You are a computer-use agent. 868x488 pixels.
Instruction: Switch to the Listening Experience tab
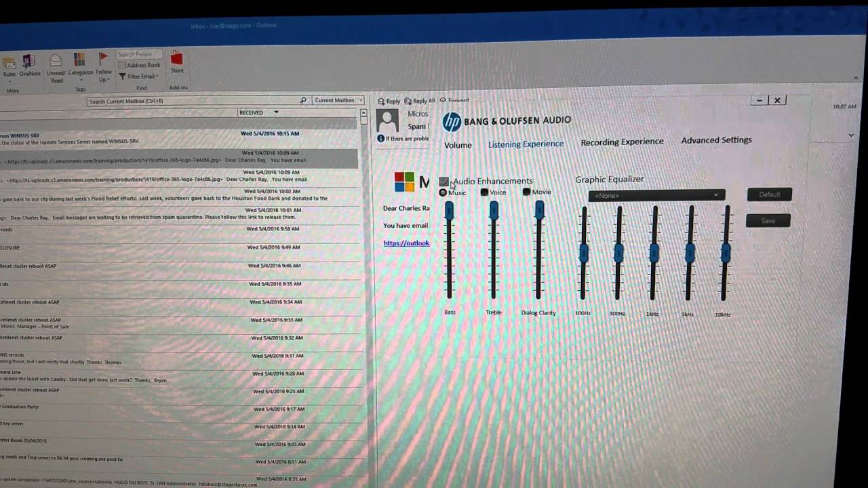point(526,144)
